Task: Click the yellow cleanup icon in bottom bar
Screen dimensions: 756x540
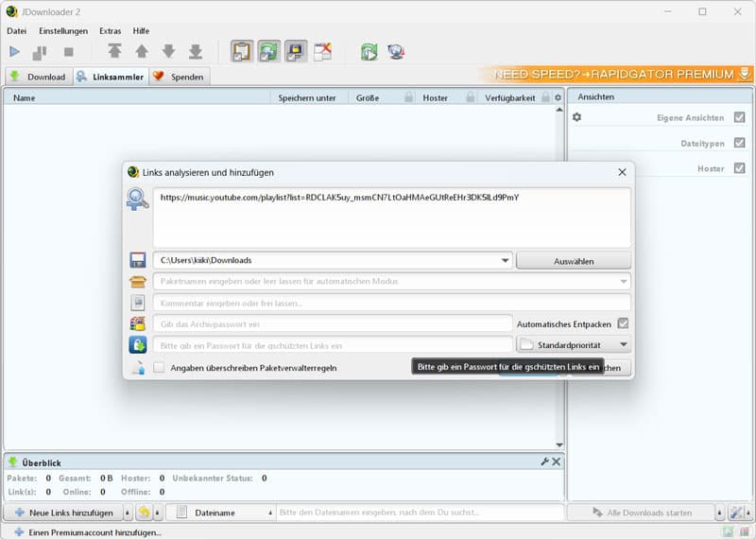Action: pos(145,513)
